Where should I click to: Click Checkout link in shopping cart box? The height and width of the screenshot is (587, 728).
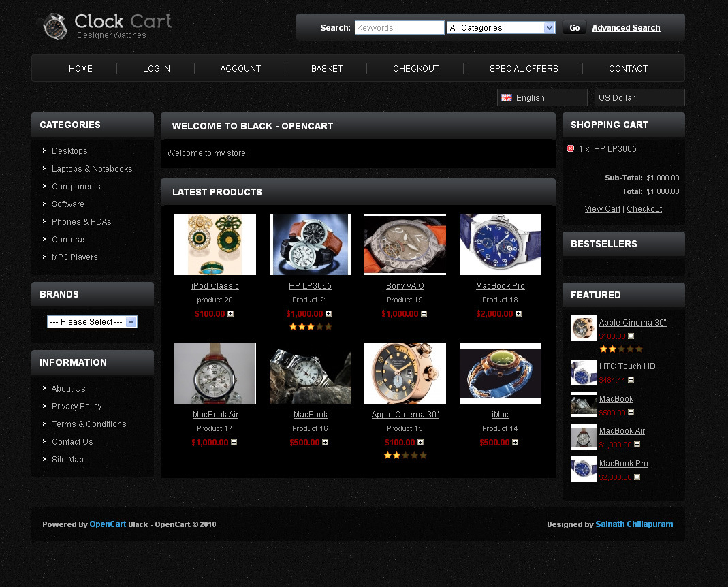(644, 209)
